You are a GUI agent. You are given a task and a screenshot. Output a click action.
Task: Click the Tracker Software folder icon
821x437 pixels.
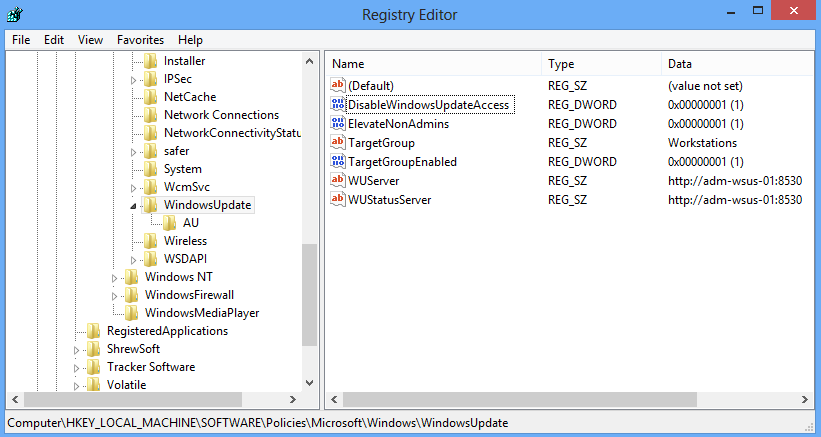(x=94, y=367)
